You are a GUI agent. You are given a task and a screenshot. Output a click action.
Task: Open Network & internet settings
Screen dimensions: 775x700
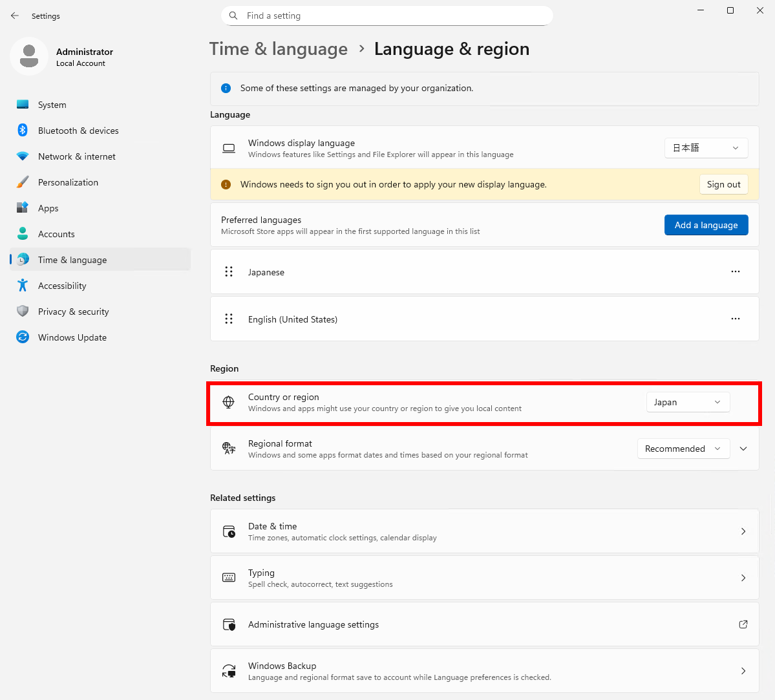(100, 156)
